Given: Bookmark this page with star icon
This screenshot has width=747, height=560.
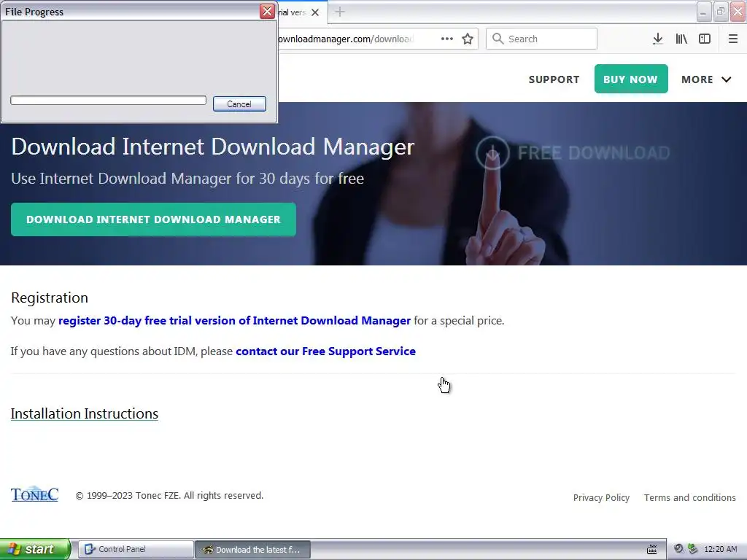Looking at the screenshot, I should click(x=468, y=39).
